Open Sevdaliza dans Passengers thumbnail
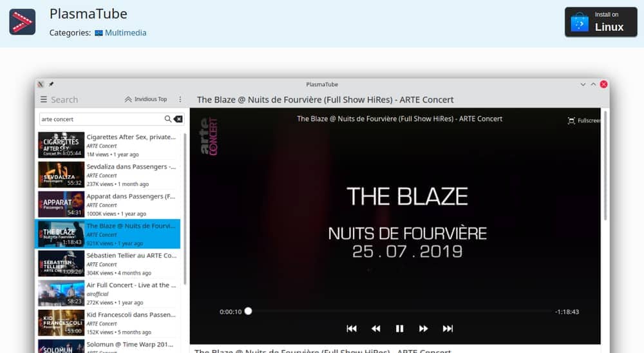Image resolution: width=644 pixels, height=353 pixels. tap(61, 174)
